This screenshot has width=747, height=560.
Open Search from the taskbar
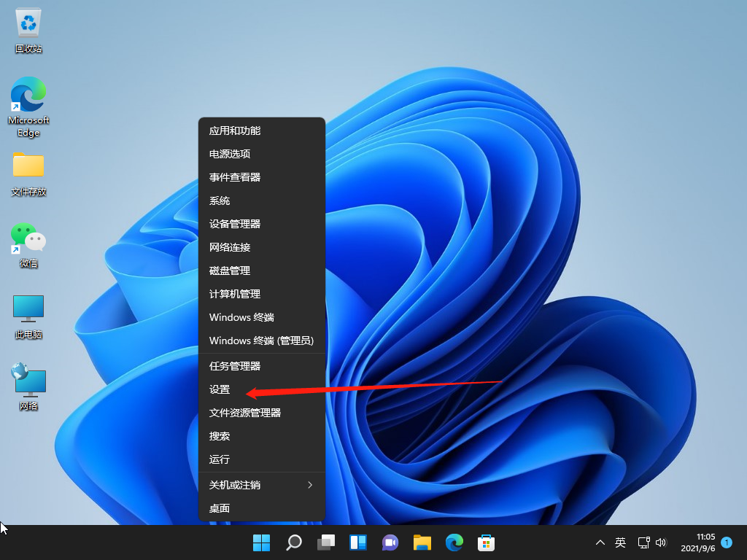click(293, 542)
